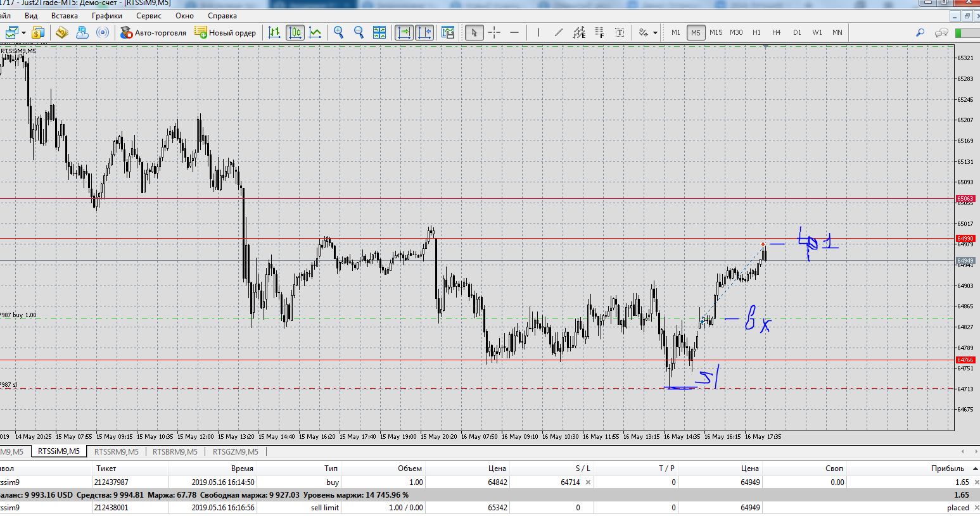
Task: Click the signals radio-wave icon
Action: [x=102, y=32]
